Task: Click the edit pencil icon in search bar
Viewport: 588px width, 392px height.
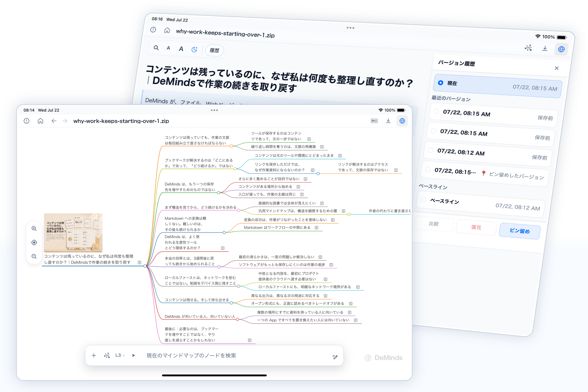Action: 335,357
